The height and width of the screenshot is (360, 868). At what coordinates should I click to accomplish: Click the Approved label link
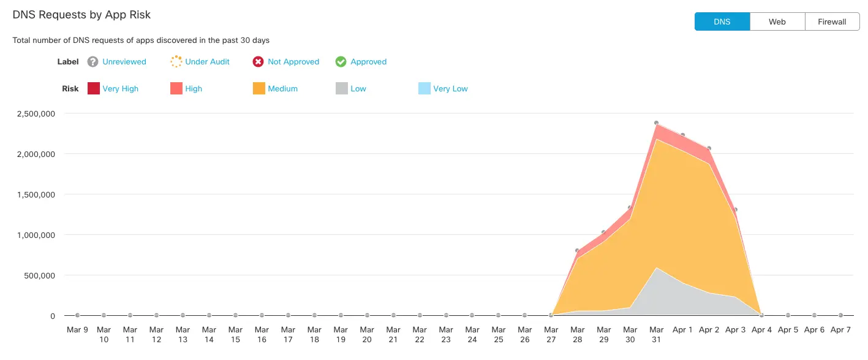pyautogui.click(x=369, y=61)
